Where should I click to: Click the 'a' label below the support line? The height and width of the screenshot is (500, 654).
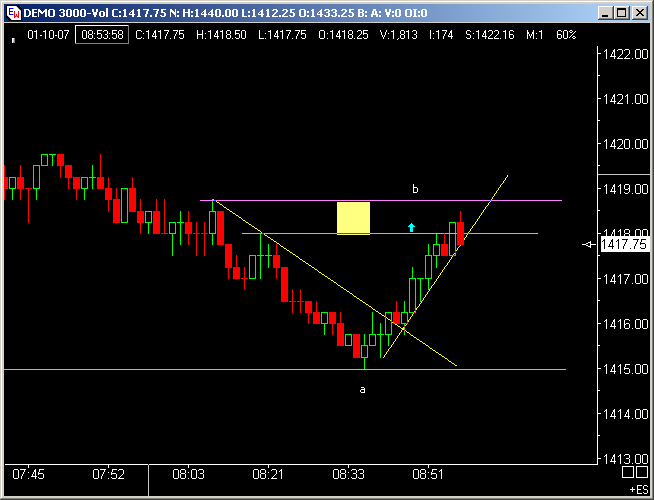coord(362,389)
